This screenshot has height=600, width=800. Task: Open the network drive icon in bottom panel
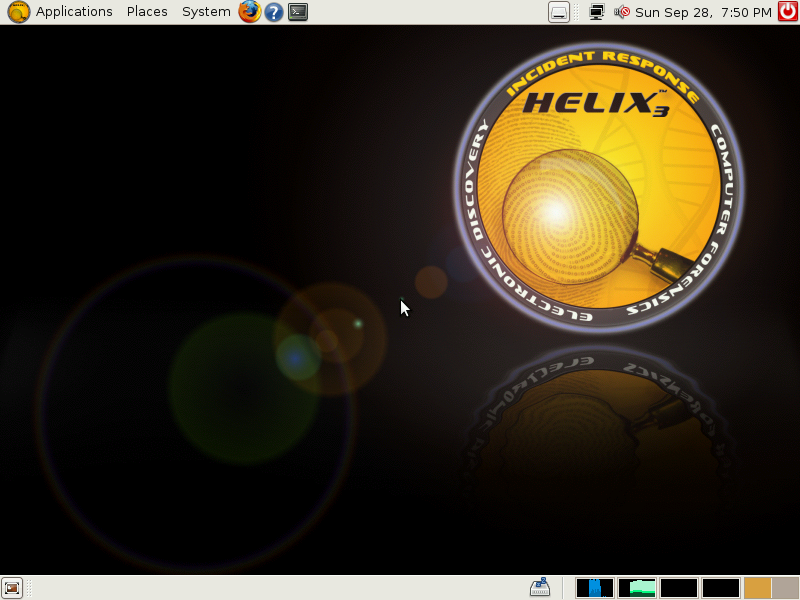pyautogui.click(x=540, y=587)
